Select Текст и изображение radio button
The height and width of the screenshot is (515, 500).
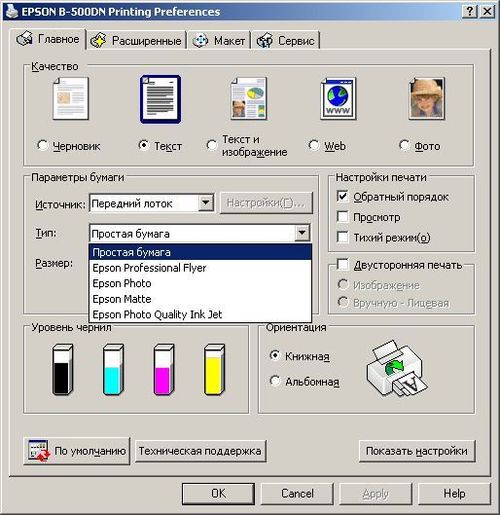[x=212, y=145]
